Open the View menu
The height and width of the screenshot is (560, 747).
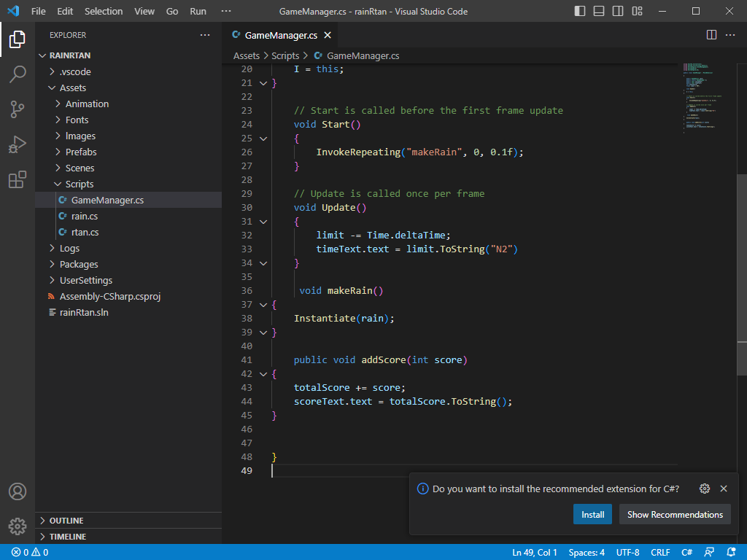pyautogui.click(x=144, y=11)
